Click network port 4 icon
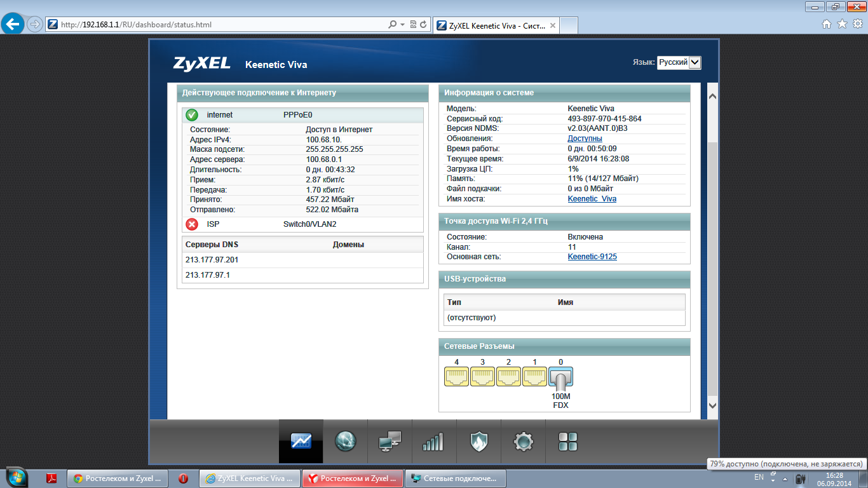 pyautogui.click(x=456, y=377)
